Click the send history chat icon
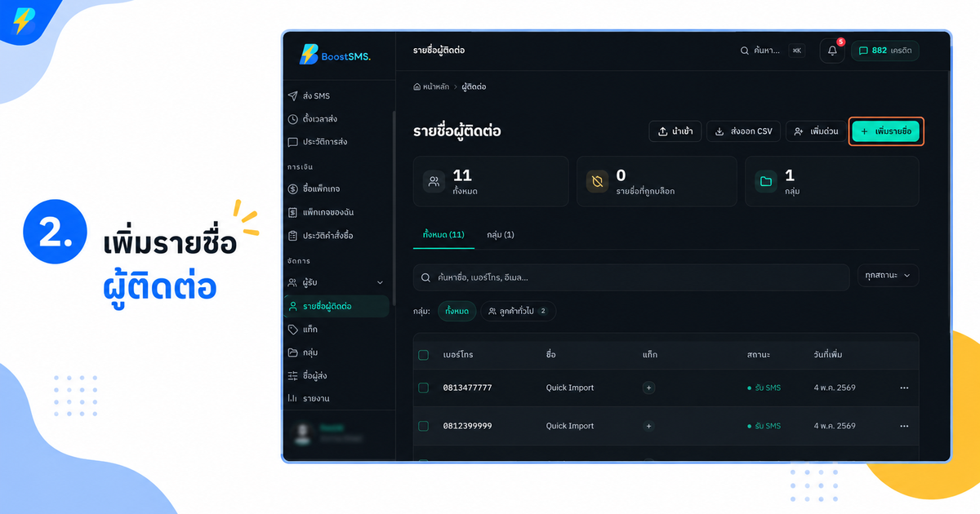The width and height of the screenshot is (980, 514). [293, 142]
